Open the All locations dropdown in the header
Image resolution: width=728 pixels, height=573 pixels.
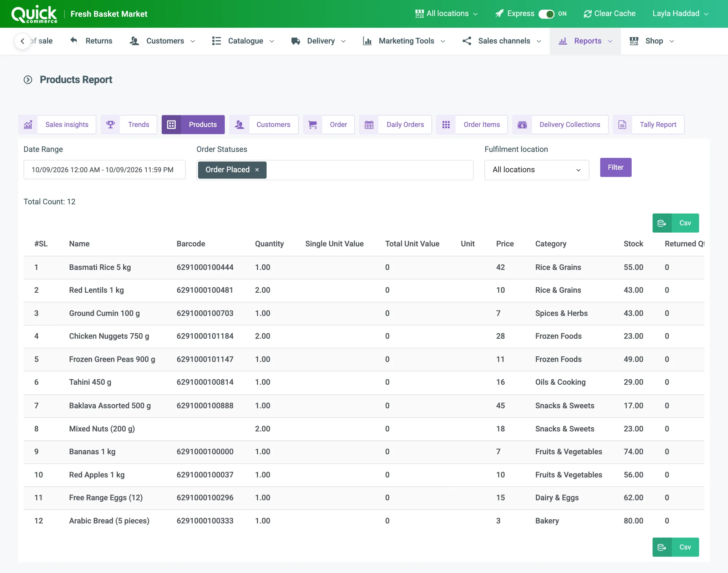(x=446, y=14)
